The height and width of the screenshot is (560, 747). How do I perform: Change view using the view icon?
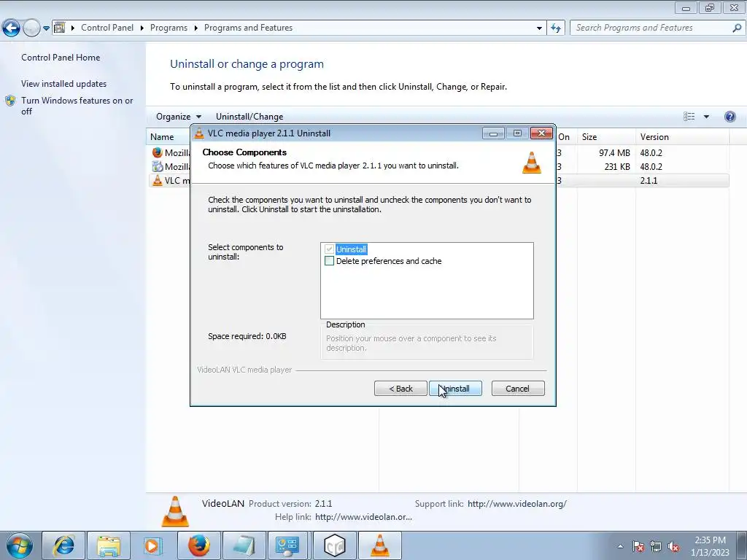(x=689, y=117)
